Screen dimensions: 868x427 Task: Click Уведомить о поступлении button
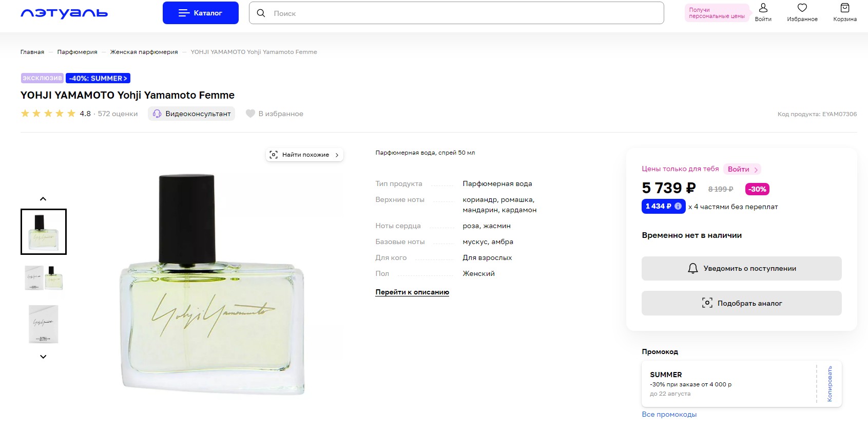[x=742, y=268]
